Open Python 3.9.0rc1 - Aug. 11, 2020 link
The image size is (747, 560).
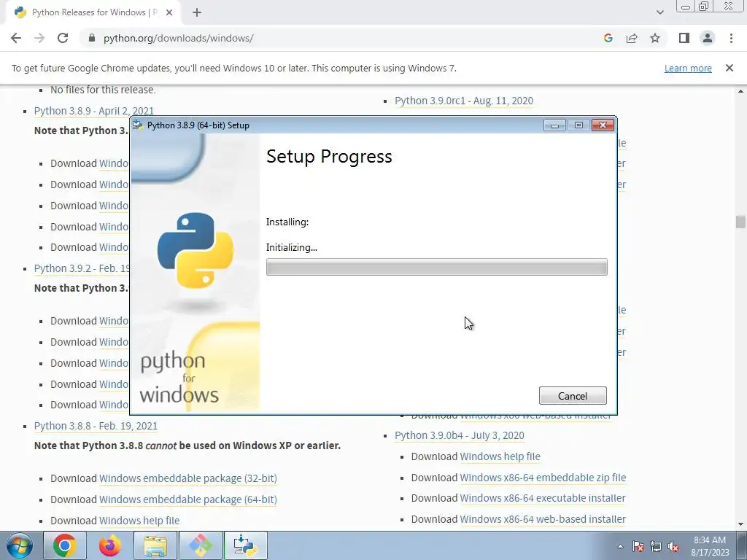click(x=464, y=101)
